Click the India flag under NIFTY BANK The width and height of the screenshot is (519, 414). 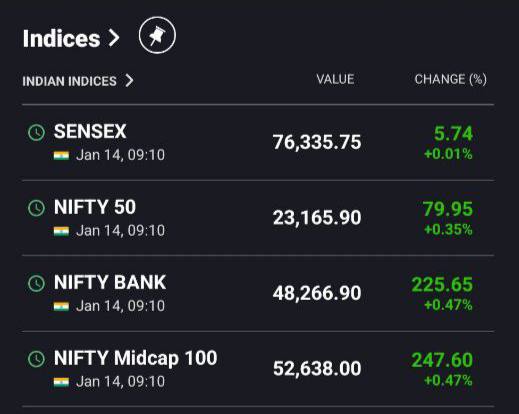[x=61, y=306]
